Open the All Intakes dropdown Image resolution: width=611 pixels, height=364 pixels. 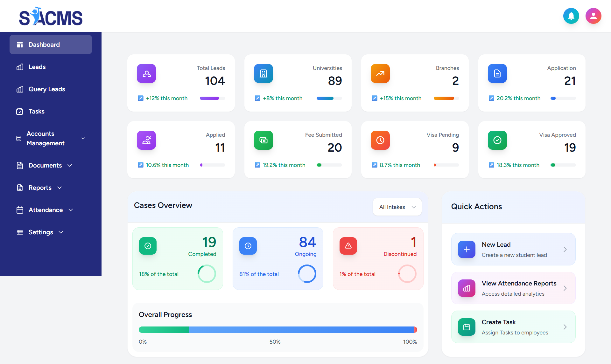pos(397,207)
